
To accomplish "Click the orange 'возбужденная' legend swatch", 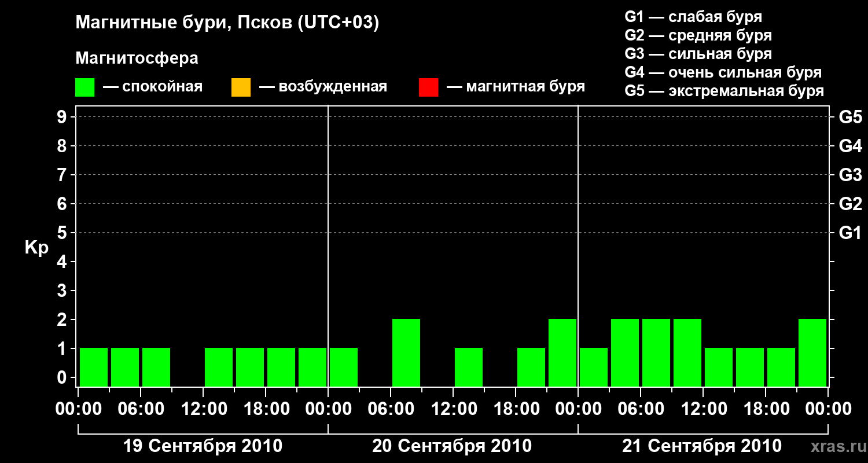I will (x=241, y=87).
